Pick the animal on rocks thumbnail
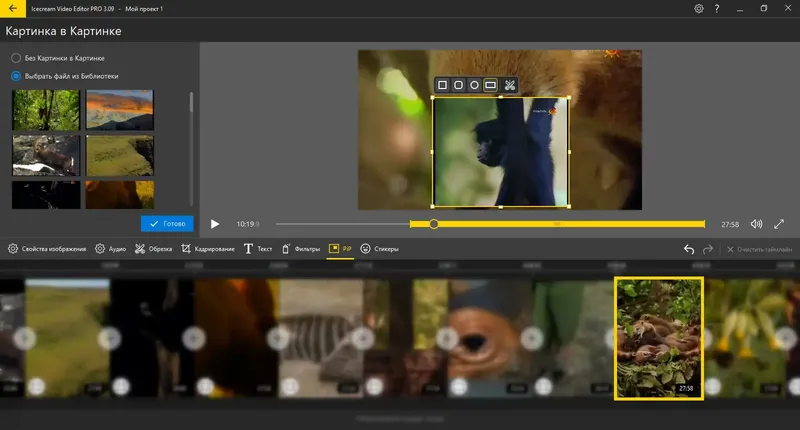800x430 pixels. coord(46,156)
